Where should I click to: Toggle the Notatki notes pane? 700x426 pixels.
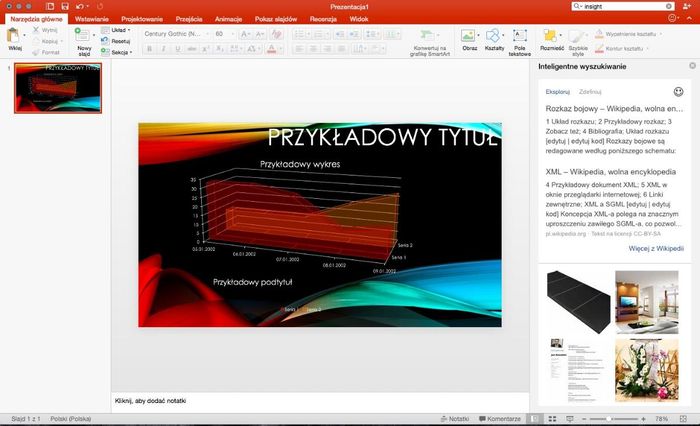pos(455,418)
